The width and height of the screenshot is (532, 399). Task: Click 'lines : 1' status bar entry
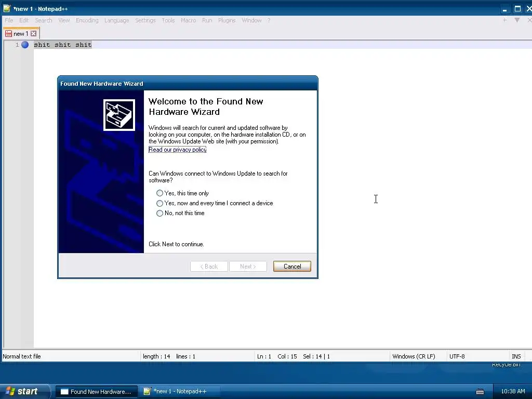point(185,356)
